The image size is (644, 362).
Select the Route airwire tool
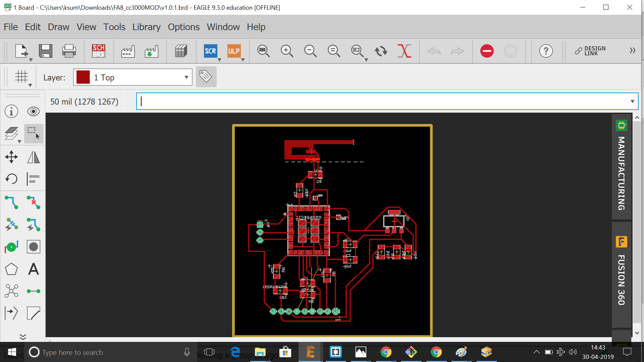pos(11,202)
